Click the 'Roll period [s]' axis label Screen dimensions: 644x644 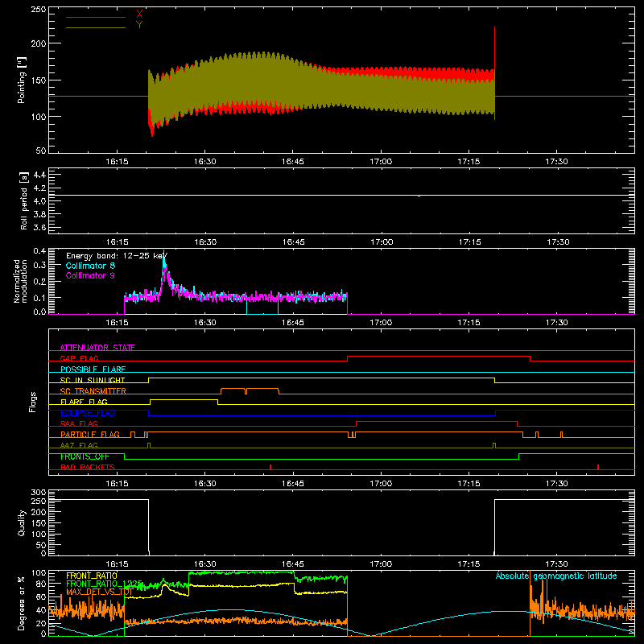coord(24,200)
